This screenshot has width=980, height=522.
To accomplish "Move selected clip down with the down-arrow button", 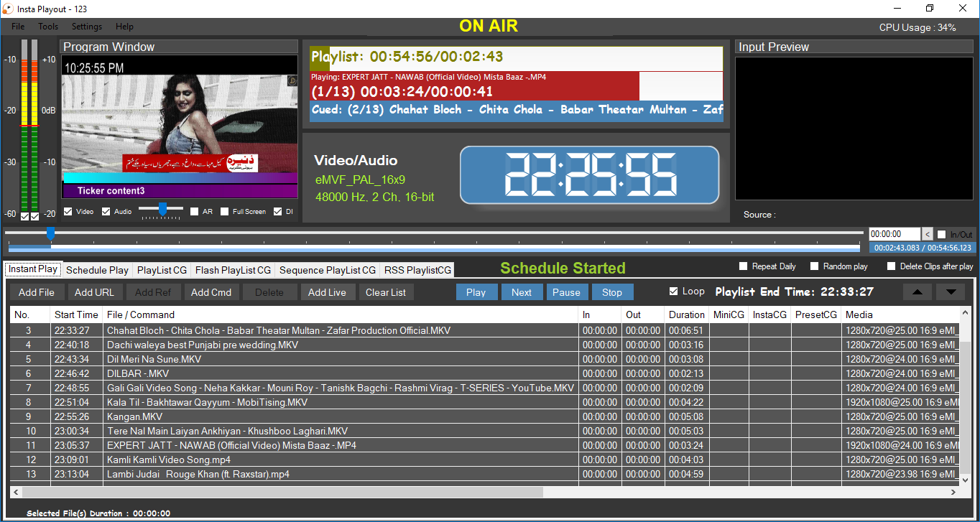I will pos(951,292).
